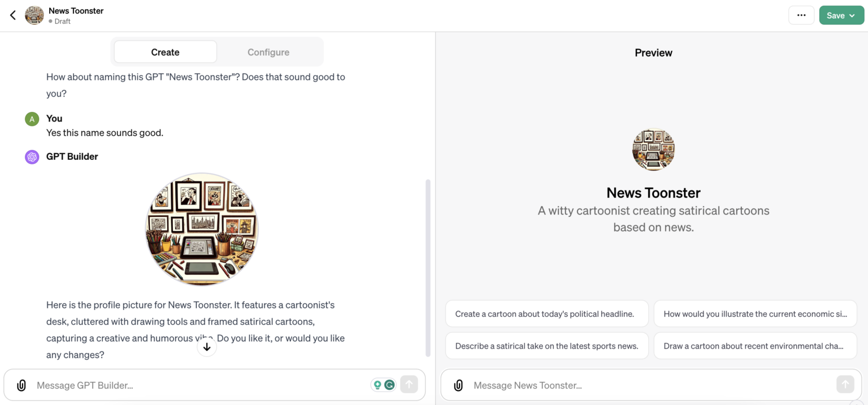Click the scroll-to-bottom arrow in the chat

(x=207, y=346)
